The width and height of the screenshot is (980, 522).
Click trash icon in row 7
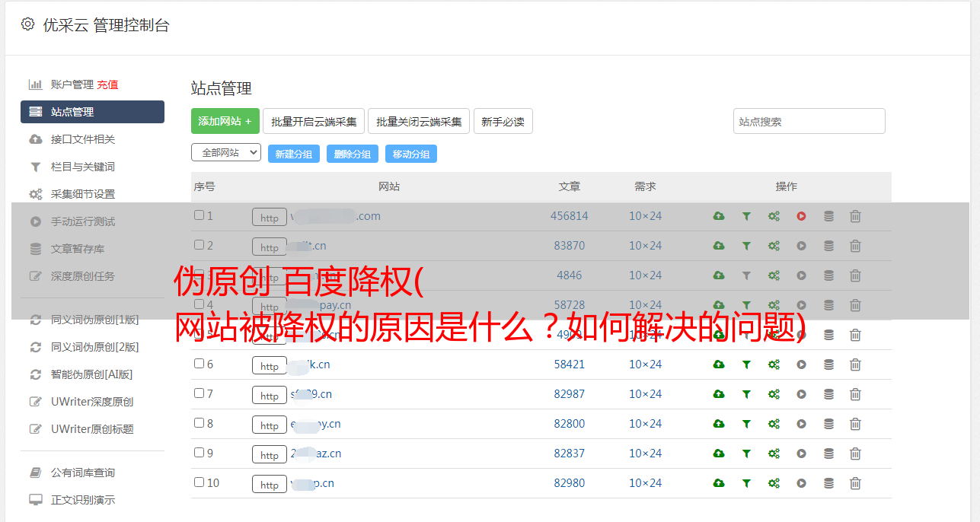[855, 394]
